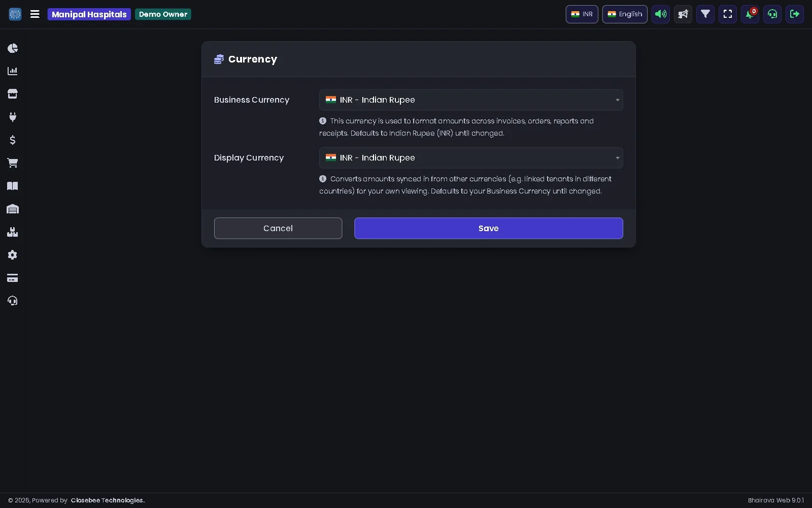Toggle the hamburger menu
Image resolution: width=812 pixels, height=508 pixels.
click(x=35, y=14)
